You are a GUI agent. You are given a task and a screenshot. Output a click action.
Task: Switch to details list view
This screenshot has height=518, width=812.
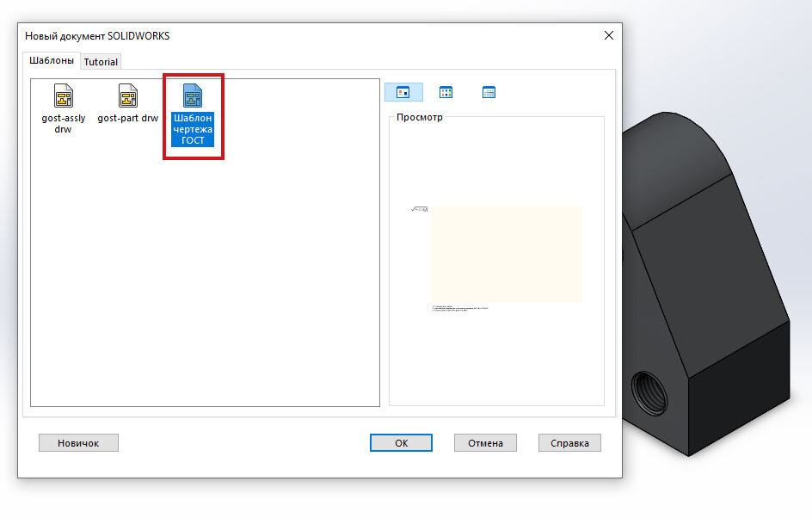point(489,92)
